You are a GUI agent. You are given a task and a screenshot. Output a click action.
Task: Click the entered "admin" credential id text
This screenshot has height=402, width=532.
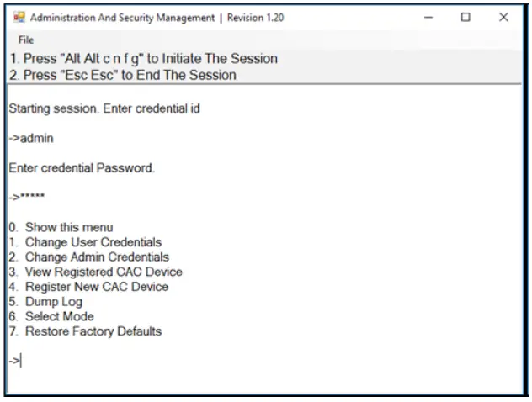[x=36, y=138]
